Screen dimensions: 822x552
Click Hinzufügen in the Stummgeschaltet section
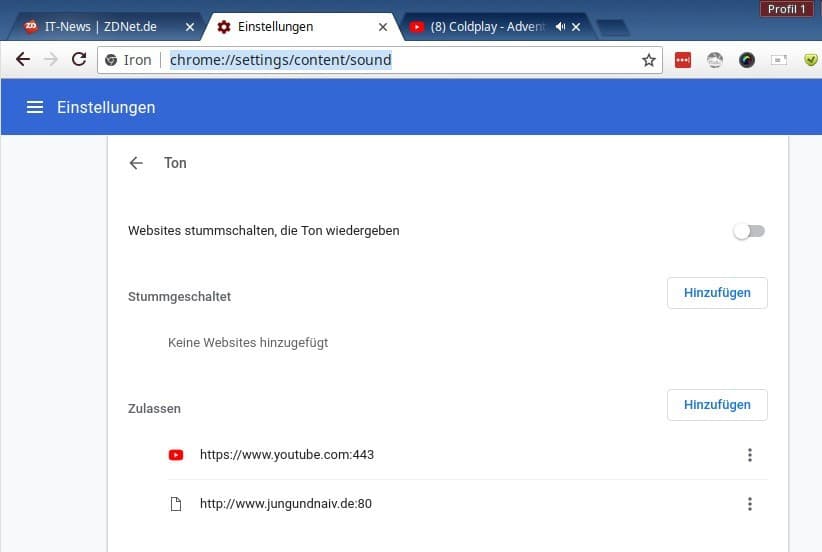717,293
